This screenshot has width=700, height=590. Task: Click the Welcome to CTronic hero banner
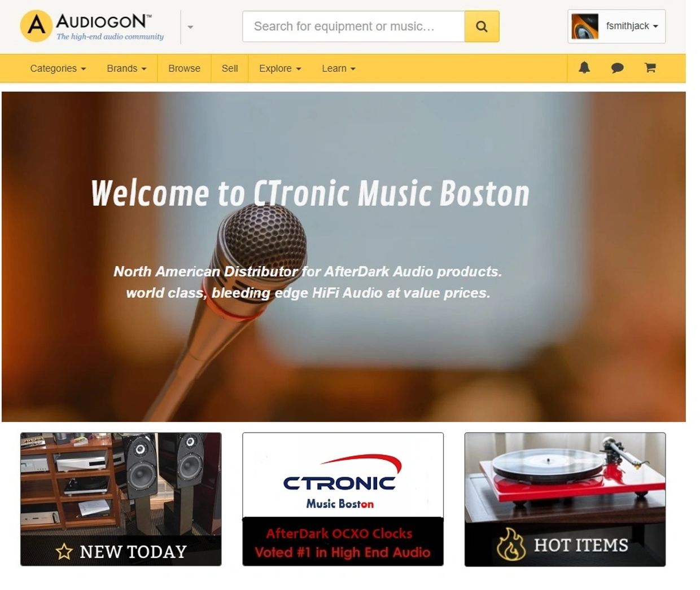344,257
